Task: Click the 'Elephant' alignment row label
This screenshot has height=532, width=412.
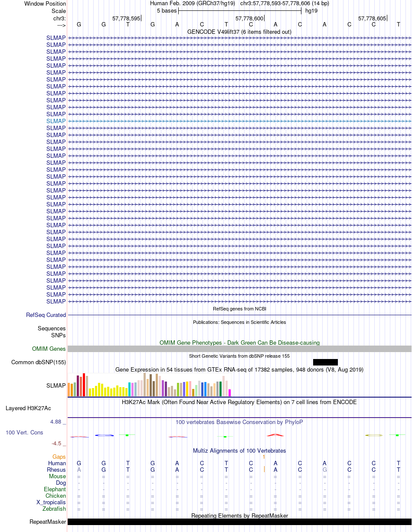Action: (x=55, y=489)
